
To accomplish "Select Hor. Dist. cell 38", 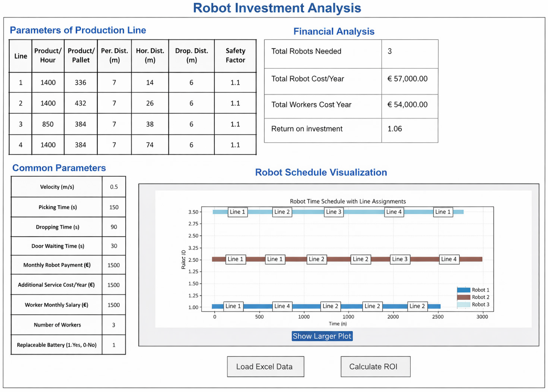I will tap(150, 124).
